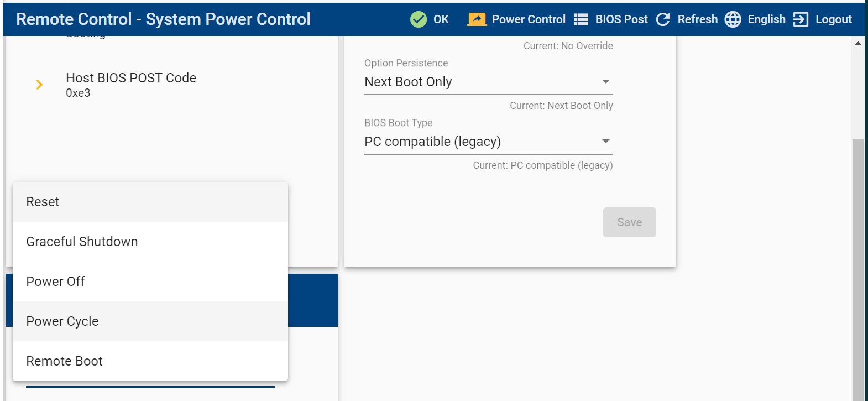This screenshot has height=401, width=868.
Task: Click the Remote Control page title
Action: 163,19
